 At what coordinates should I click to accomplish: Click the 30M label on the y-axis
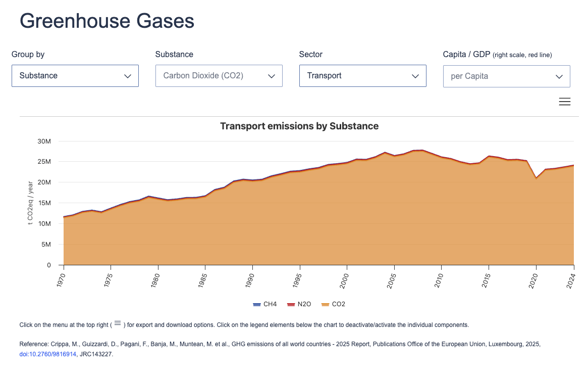tap(44, 141)
